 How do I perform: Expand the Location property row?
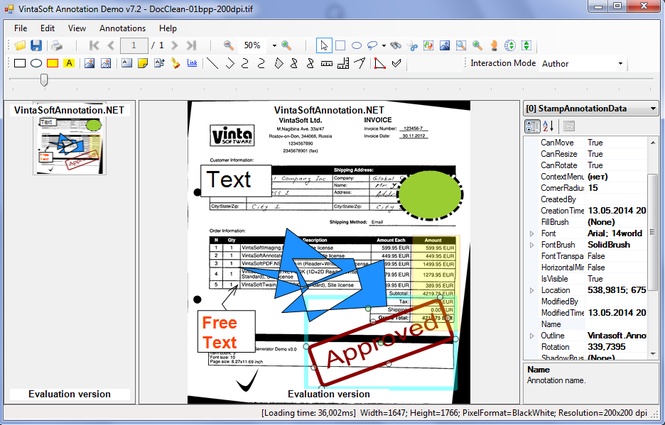coord(531,290)
